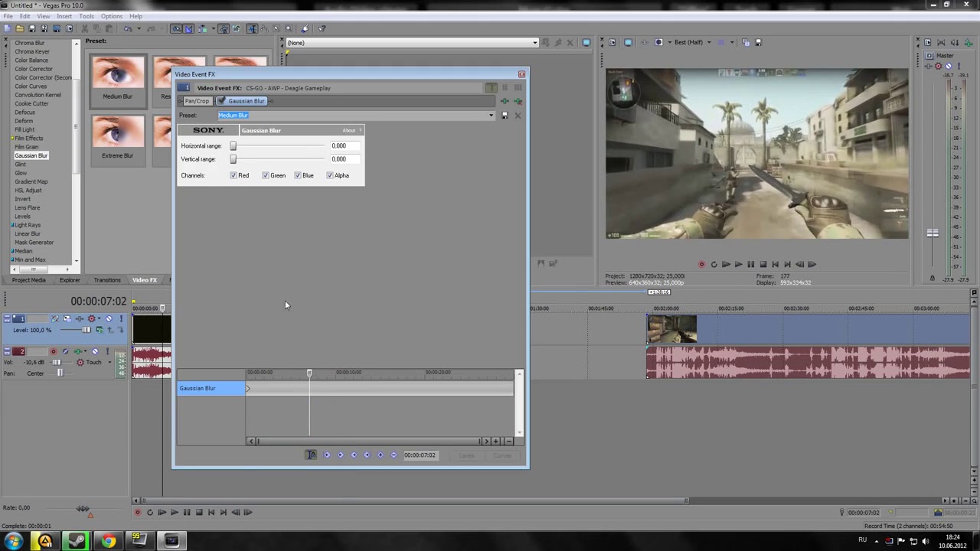Pause the video preview playback
The image size is (980, 551).
[x=750, y=265]
